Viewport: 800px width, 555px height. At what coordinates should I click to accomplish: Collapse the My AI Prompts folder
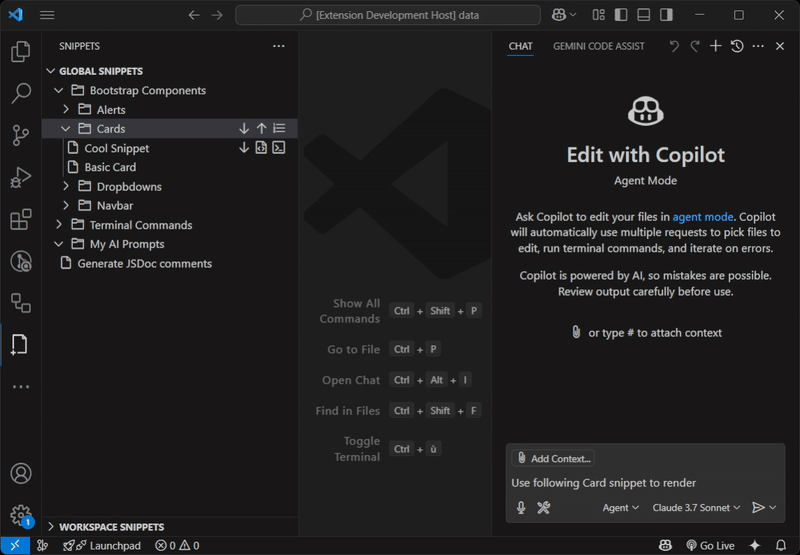[59, 244]
